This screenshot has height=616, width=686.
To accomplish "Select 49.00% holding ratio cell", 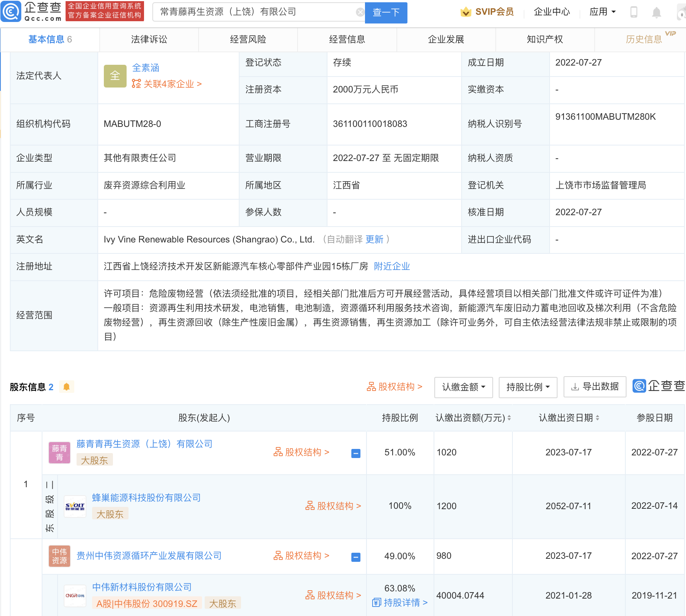I will point(400,556).
